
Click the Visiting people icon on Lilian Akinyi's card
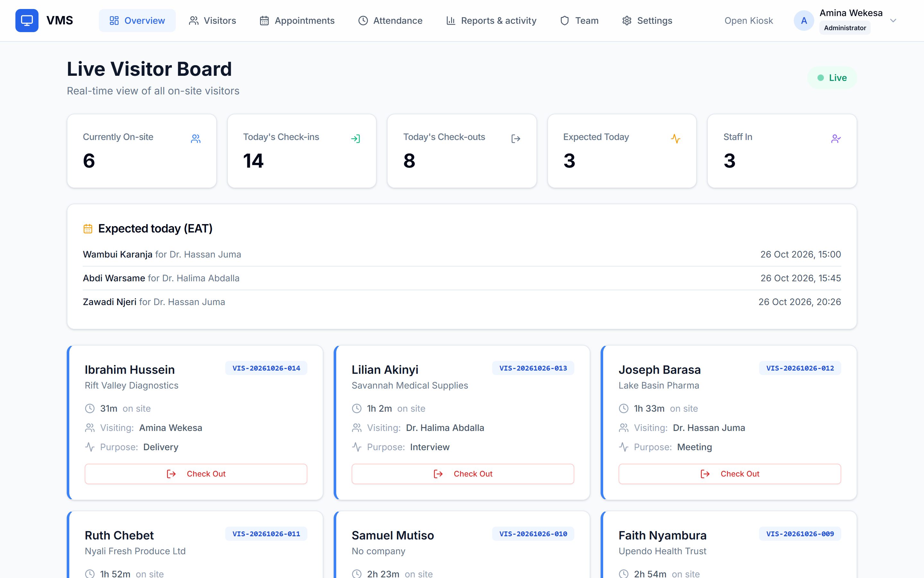pyautogui.click(x=357, y=428)
